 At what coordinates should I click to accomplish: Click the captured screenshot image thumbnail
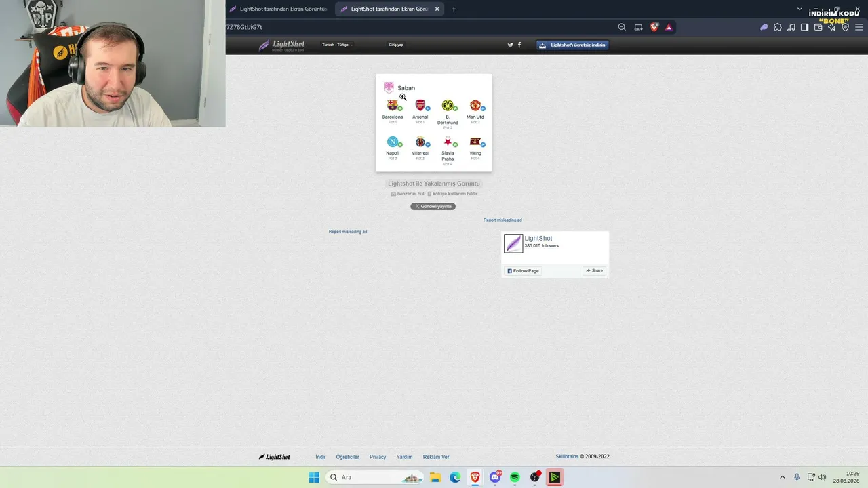[x=434, y=123]
